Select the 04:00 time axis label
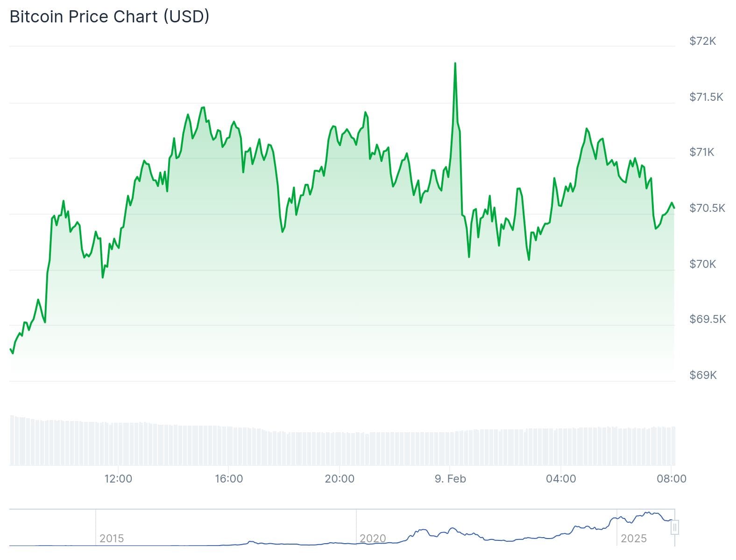736x560 pixels. pyautogui.click(x=561, y=479)
